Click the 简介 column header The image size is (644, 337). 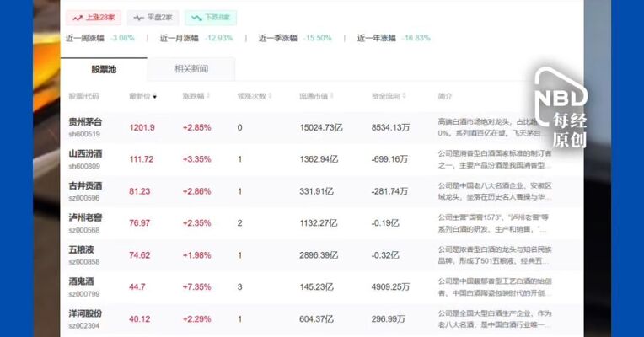point(445,96)
